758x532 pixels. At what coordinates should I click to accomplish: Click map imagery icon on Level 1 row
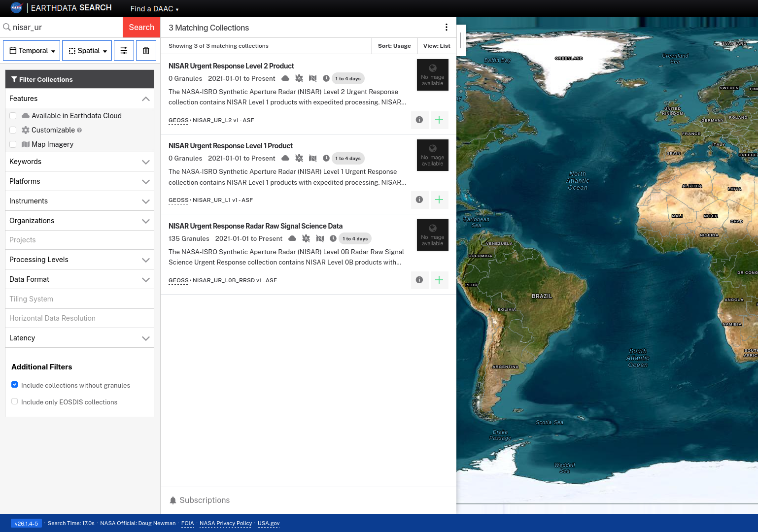click(x=312, y=158)
